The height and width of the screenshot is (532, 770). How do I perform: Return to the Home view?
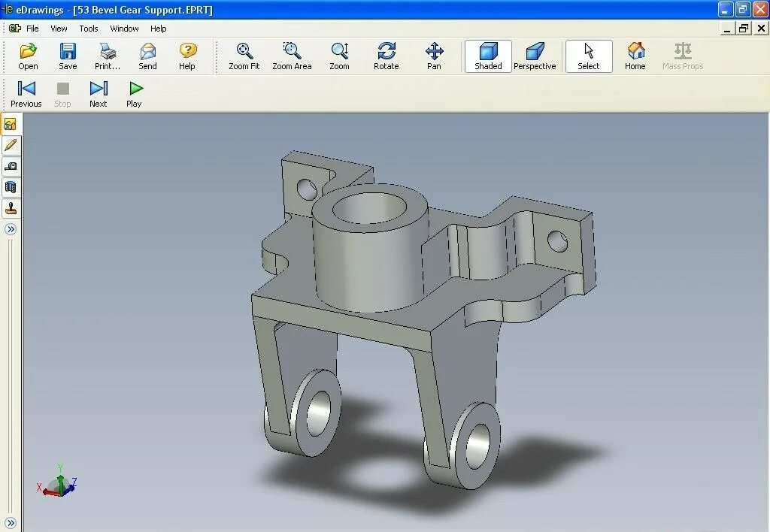coord(635,56)
